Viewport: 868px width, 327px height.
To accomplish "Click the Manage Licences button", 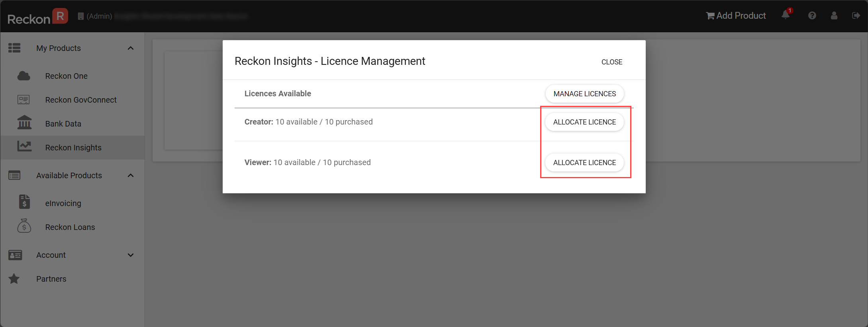I will 584,94.
